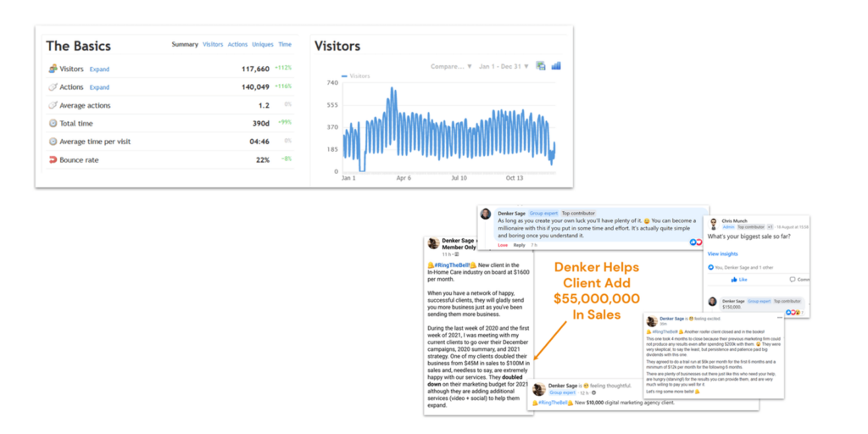Click the Visitors legend marker in the chart

click(x=345, y=75)
